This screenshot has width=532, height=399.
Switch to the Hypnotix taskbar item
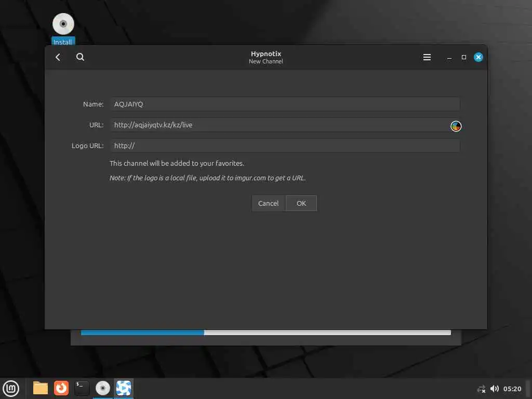click(124, 388)
